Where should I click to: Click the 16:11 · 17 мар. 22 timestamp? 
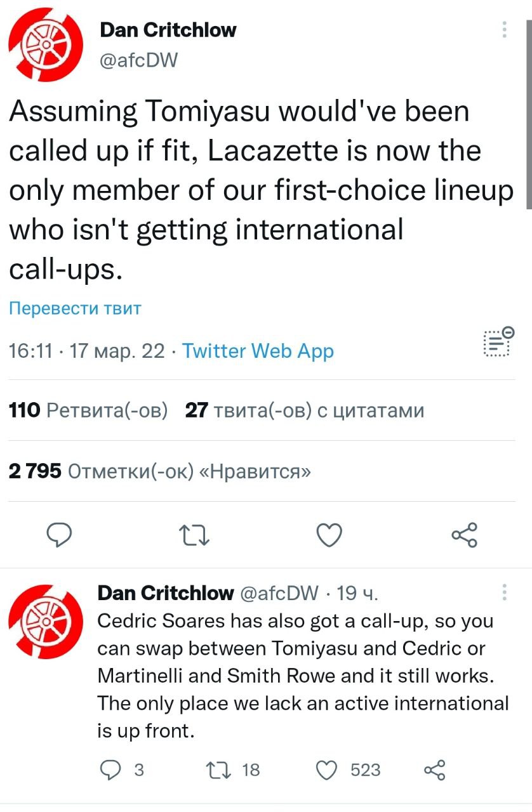pyautogui.click(x=86, y=351)
